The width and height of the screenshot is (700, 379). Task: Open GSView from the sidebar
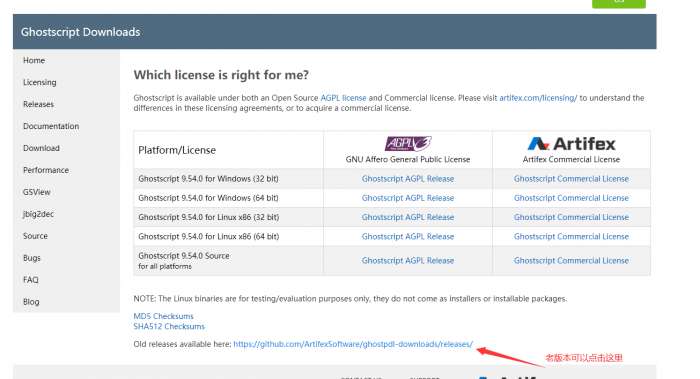point(37,192)
